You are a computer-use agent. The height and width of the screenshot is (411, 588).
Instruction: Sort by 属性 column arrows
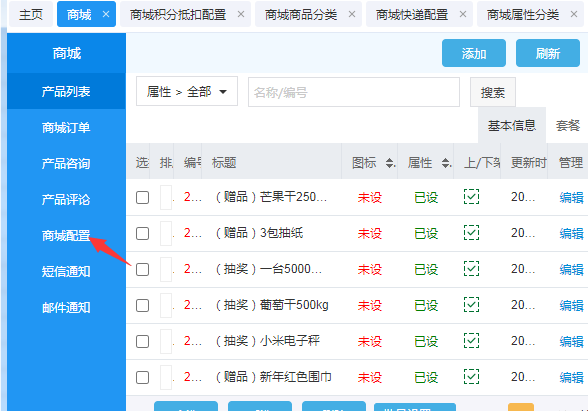point(446,163)
